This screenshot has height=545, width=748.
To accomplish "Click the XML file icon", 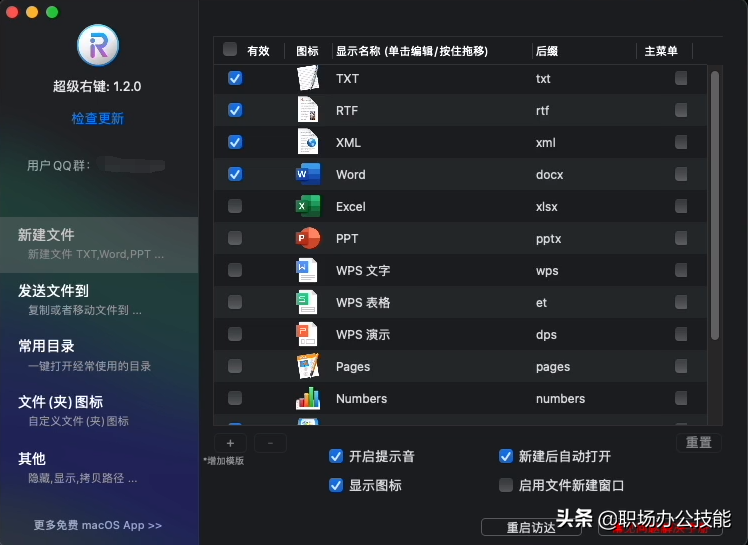I will [308, 142].
